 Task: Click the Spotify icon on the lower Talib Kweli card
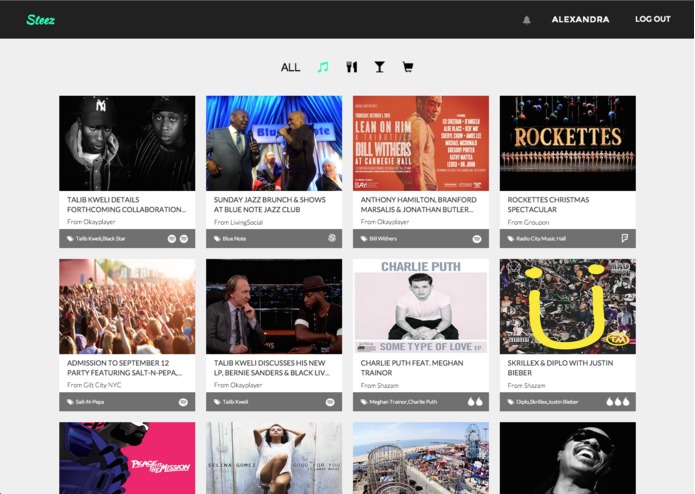(x=330, y=402)
